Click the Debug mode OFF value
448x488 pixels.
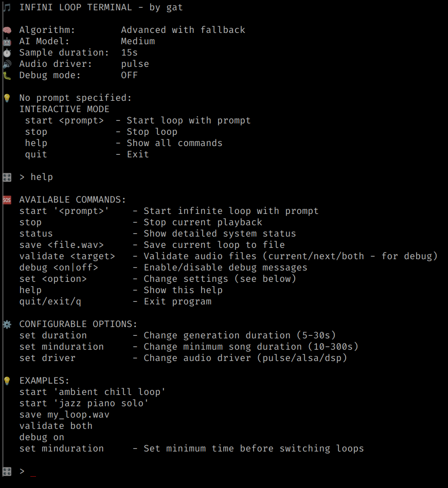pos(129,75)
